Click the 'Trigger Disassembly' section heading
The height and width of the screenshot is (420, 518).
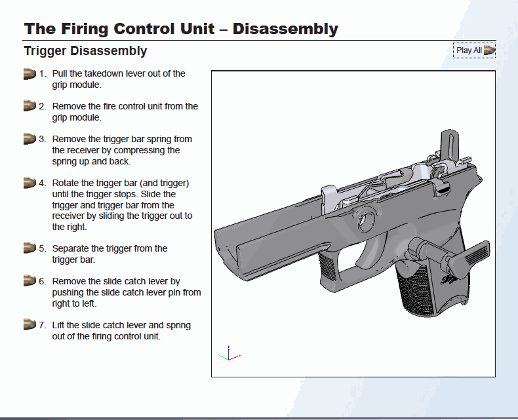coord(85,50)
